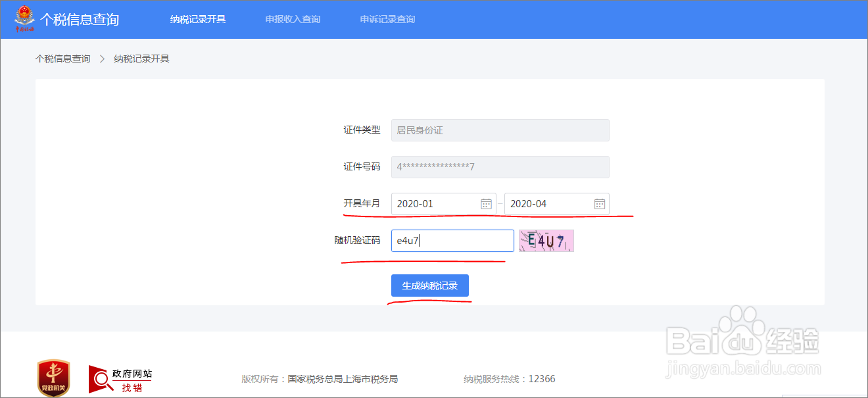Image resolution: width=868 pixels, height=398 pixels.
Task: Open the 证件类型 field showing 居民身份证
Action: pos(500,130)
